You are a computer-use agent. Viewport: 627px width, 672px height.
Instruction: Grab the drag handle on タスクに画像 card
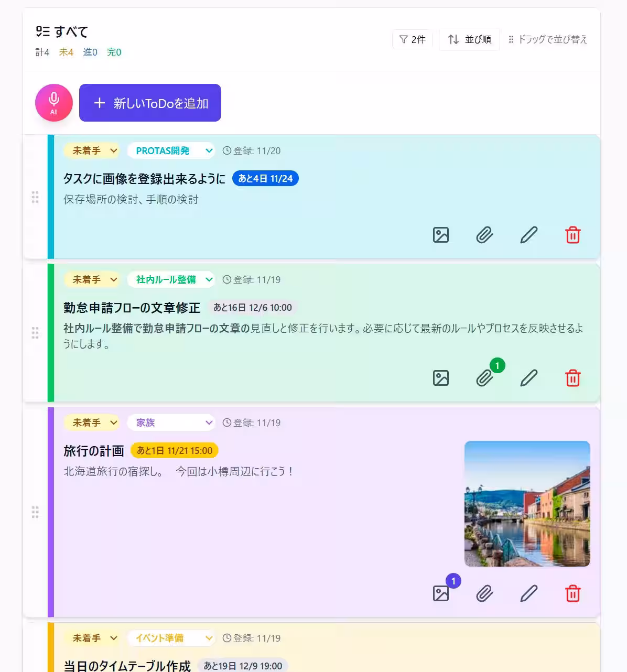coord(35,197)
